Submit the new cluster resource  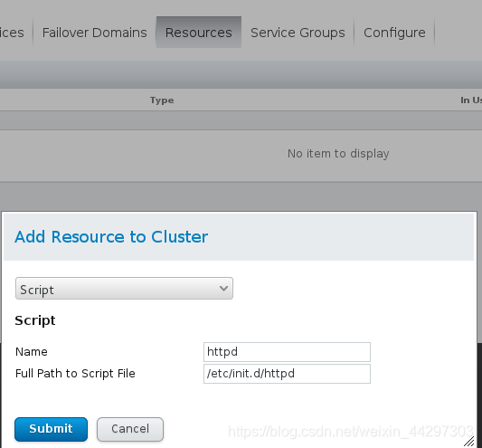51,429
